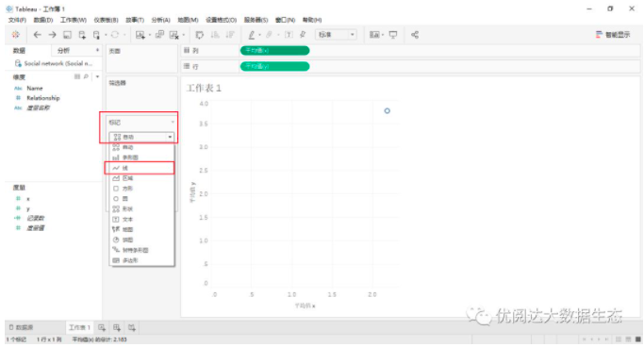This screenshot has height=347, width=644.
Task: Open the 数据(D) menu
Action: click(x=43, y=20)
